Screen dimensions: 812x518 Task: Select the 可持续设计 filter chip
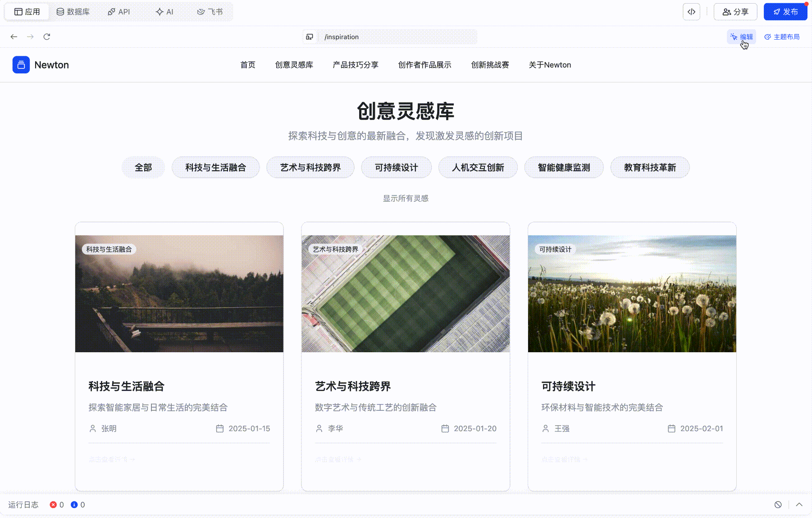pyautogui.click(x=396, y=168)
